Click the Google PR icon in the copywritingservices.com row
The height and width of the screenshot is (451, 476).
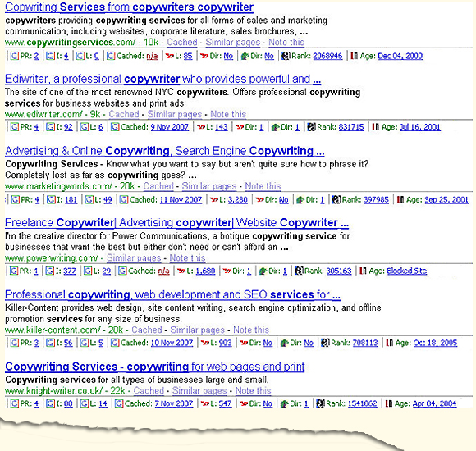14,56
